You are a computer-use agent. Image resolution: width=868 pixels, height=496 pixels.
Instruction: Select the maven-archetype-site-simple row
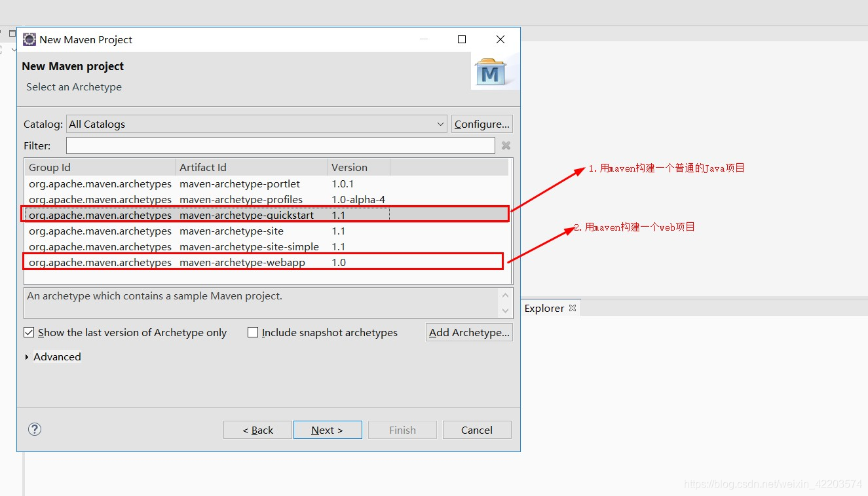point(266,247)
